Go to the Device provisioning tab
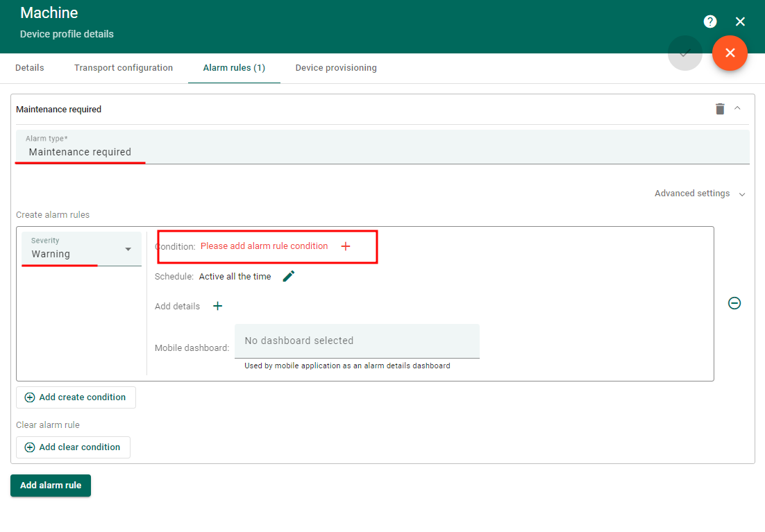 pyautogui.click(x=336, y=68)
